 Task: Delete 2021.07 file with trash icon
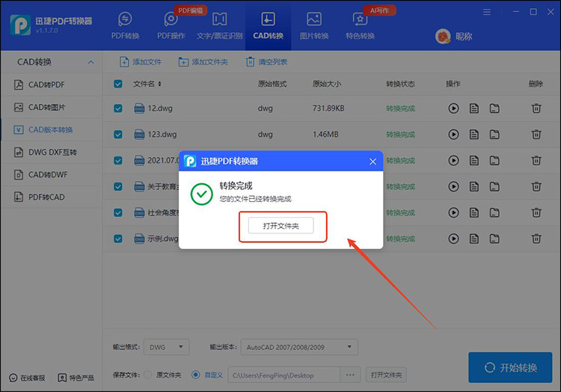[x=536, y=161]
